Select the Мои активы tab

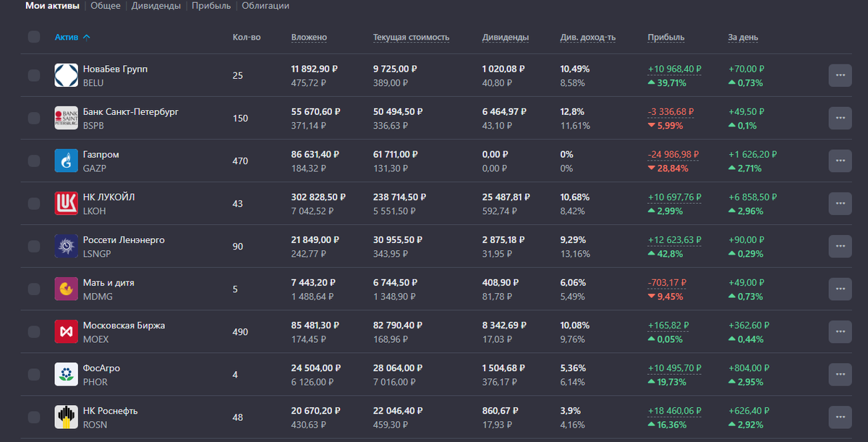tap(52, 6)
